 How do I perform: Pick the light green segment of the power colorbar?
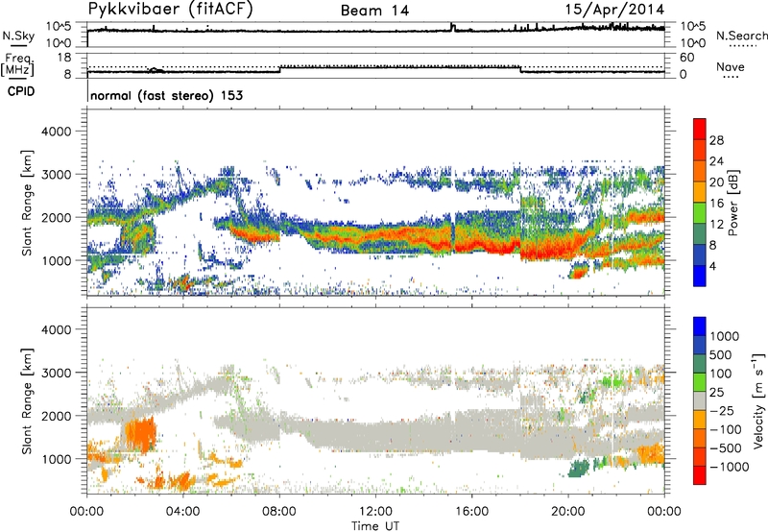[700, 213]
